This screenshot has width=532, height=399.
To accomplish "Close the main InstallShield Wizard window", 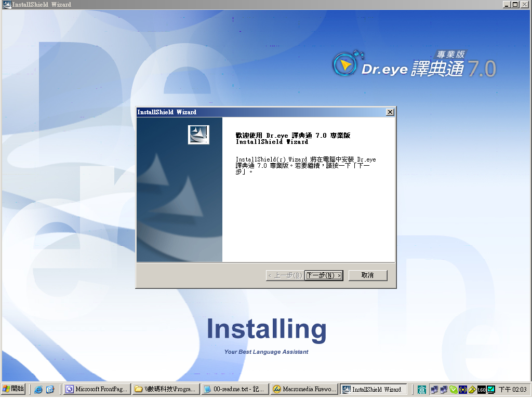I will [524, 4].
